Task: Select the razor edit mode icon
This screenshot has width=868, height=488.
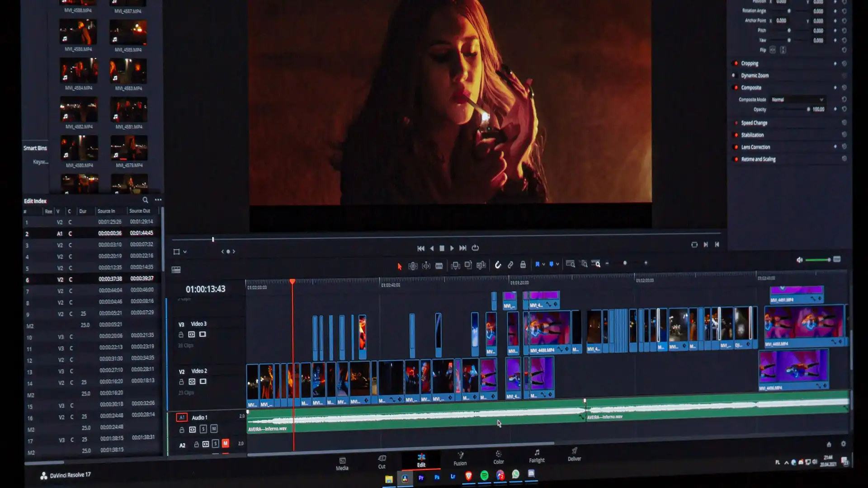Action: pos(439,266)
